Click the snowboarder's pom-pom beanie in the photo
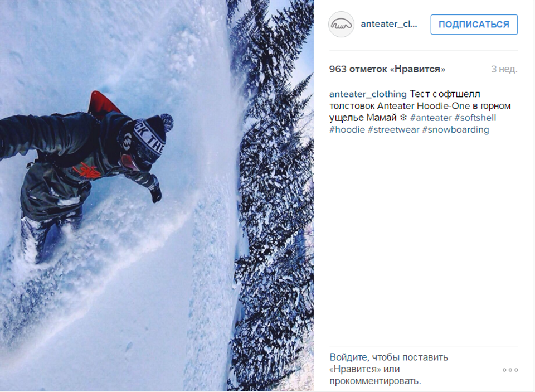The height and width of the screenshot is (392, 535). pos(146,137)
